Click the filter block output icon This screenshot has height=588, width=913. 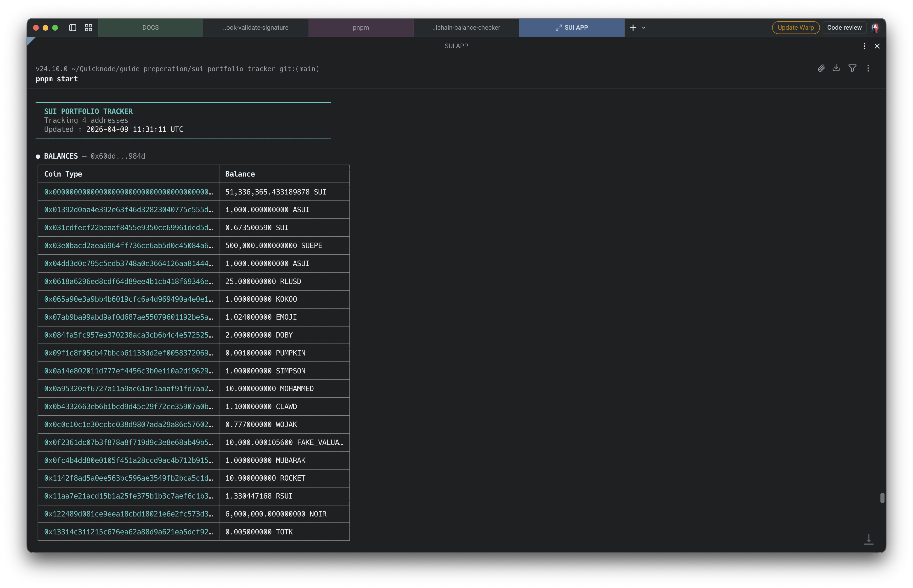(852, 68)
